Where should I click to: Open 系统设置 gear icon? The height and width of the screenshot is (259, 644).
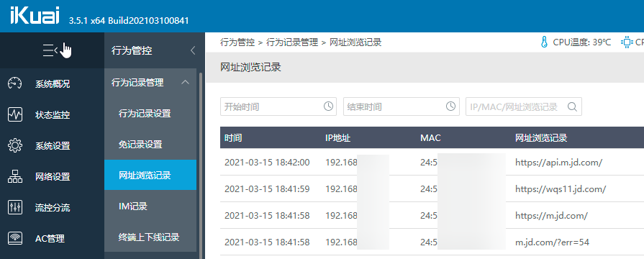pyautogui.click(x=15, y=146)
